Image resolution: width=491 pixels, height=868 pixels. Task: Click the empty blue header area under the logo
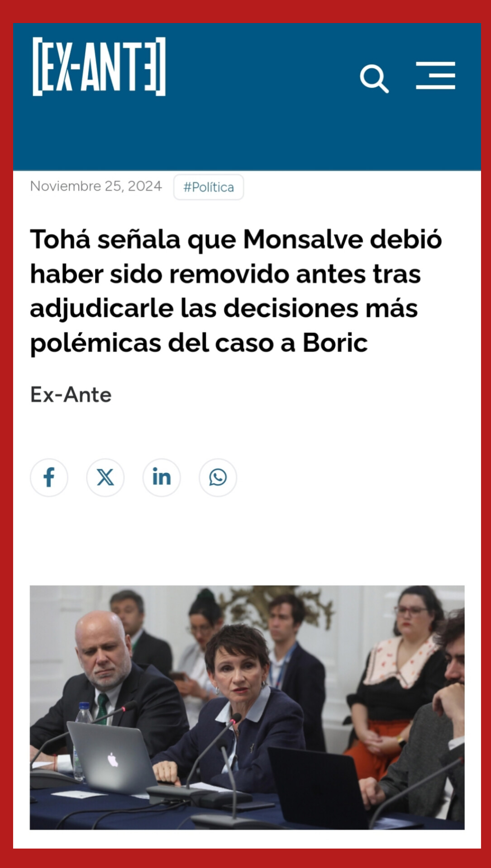[247, 136]
